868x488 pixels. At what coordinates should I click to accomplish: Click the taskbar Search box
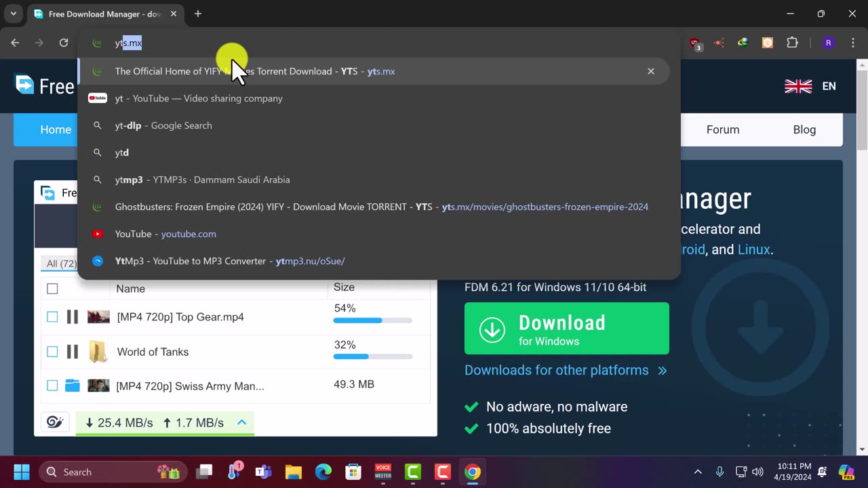click(x=112, y=472)
